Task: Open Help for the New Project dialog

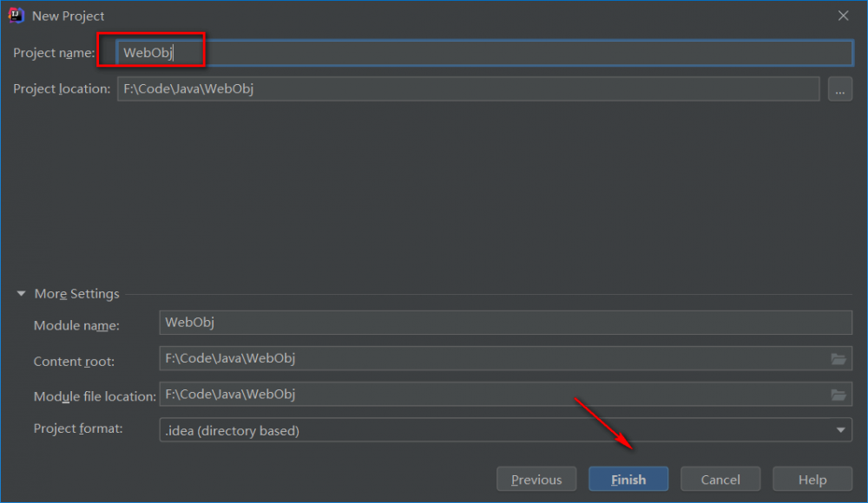Action: click(812, 479)
